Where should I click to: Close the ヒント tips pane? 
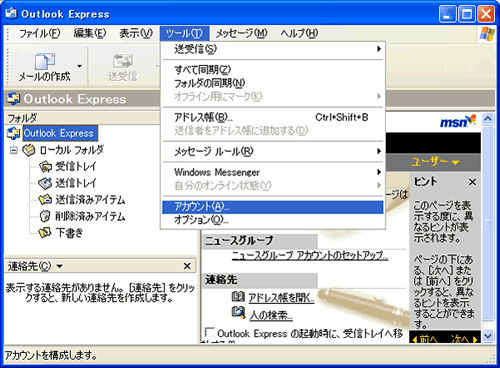[x=472, y=182]
